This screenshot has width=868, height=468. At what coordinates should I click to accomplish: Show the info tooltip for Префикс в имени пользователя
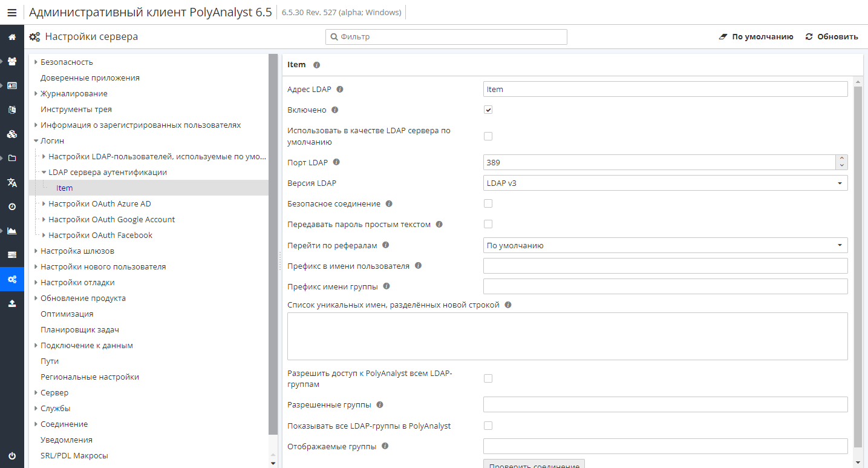click(418, 266)
